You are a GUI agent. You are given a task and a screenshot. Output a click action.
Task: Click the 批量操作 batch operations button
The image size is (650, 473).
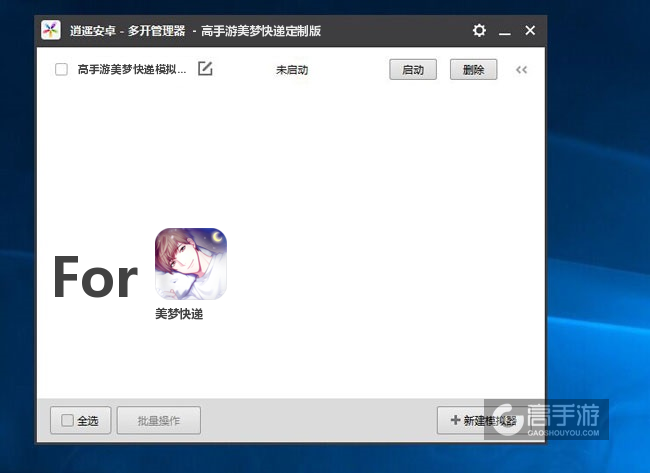tap(159, 421)
